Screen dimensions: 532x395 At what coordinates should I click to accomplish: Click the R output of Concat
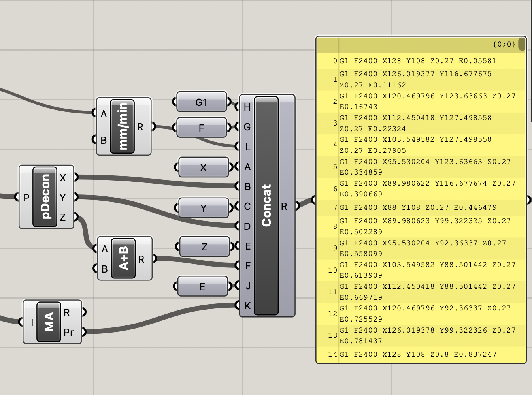click(x=284, y=206)
